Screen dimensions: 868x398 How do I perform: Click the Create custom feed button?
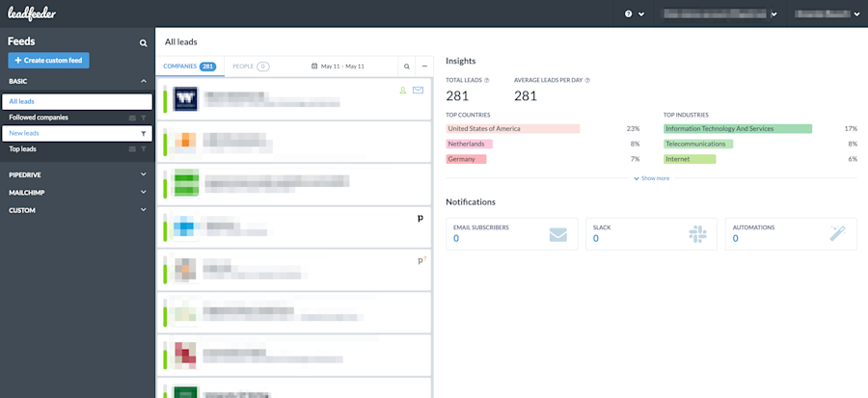tap(49, 61)
